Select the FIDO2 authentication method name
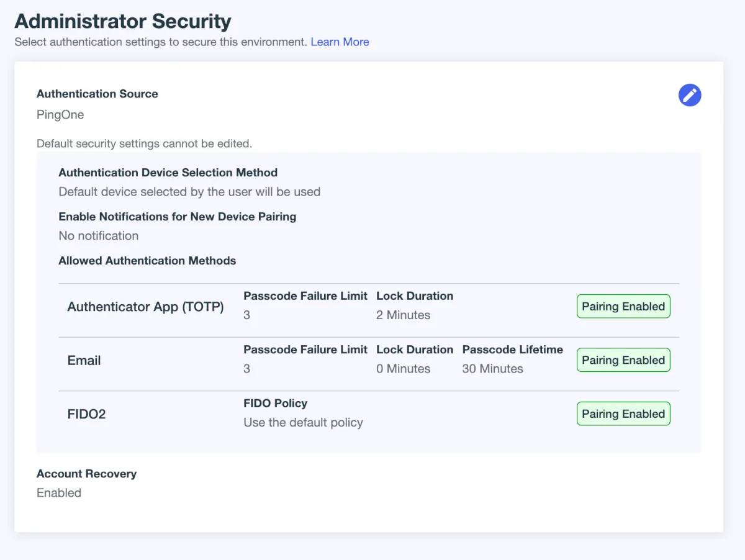The image size is (745, 560). [x=86, y=414]
